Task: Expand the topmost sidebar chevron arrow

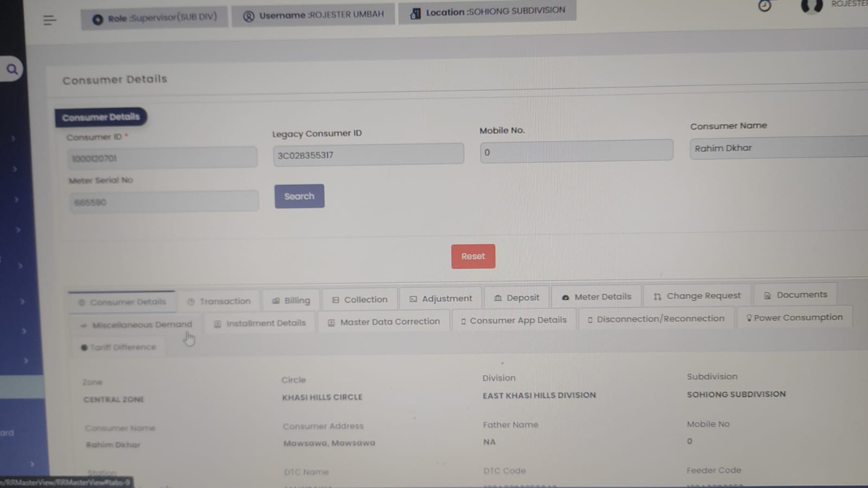Action: [x=13, y=138]
